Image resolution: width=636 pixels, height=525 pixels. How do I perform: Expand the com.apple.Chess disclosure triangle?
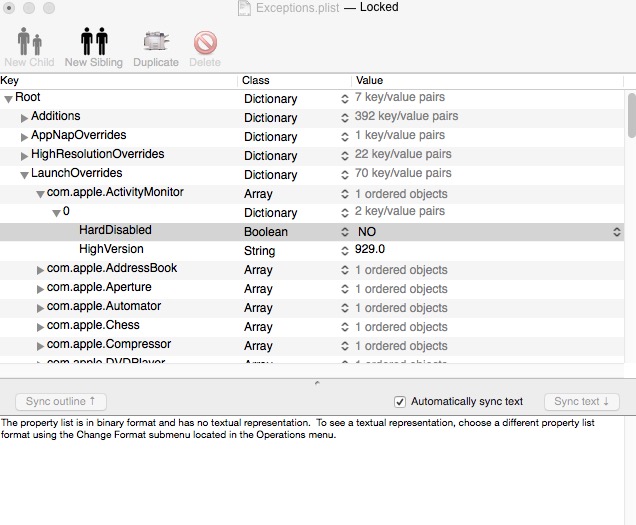click(40, 327)
